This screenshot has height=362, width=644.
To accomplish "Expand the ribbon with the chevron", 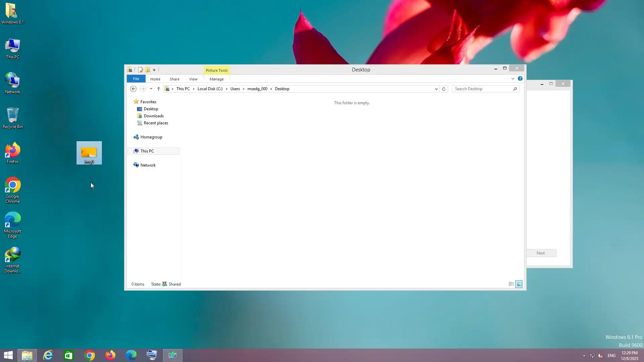I will point(513,79).
